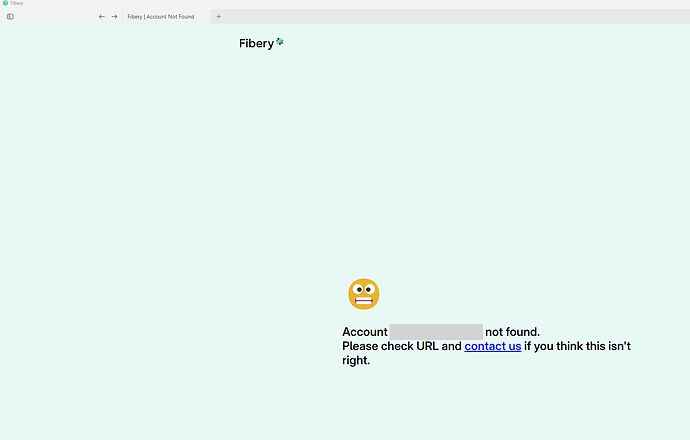Viewport: 690px width, 440px height.
Task: Click the Fibery logo in page header
Action: point(261,43)
